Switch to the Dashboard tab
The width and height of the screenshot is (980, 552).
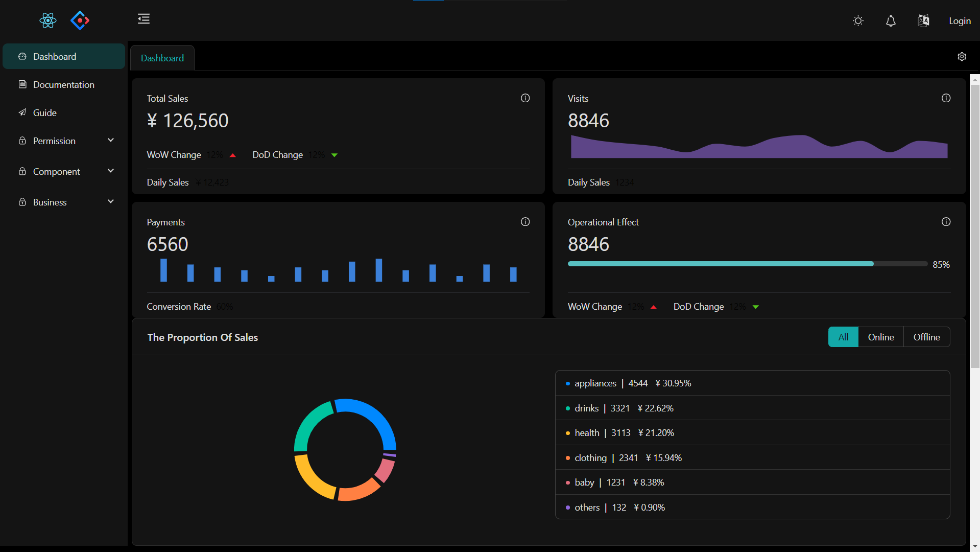tap(162, 58)
